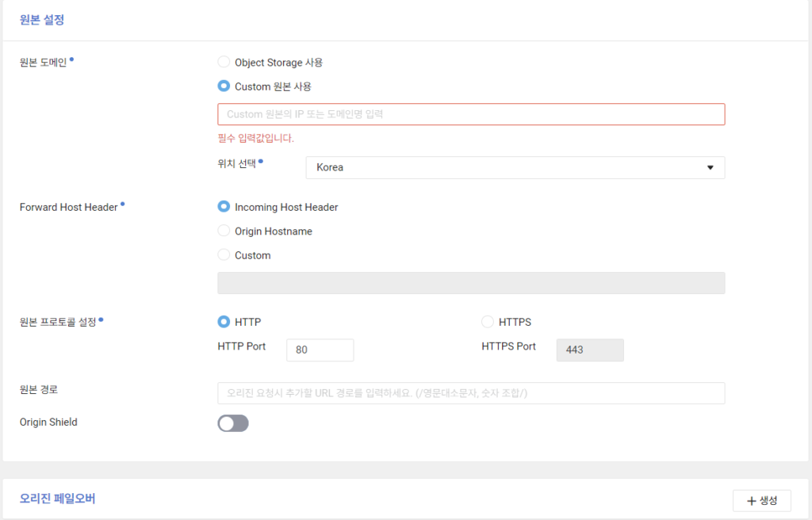Enable the Origin Shield toggle switch
Viewport: 812px width, 520px height.
coord(233,423)
